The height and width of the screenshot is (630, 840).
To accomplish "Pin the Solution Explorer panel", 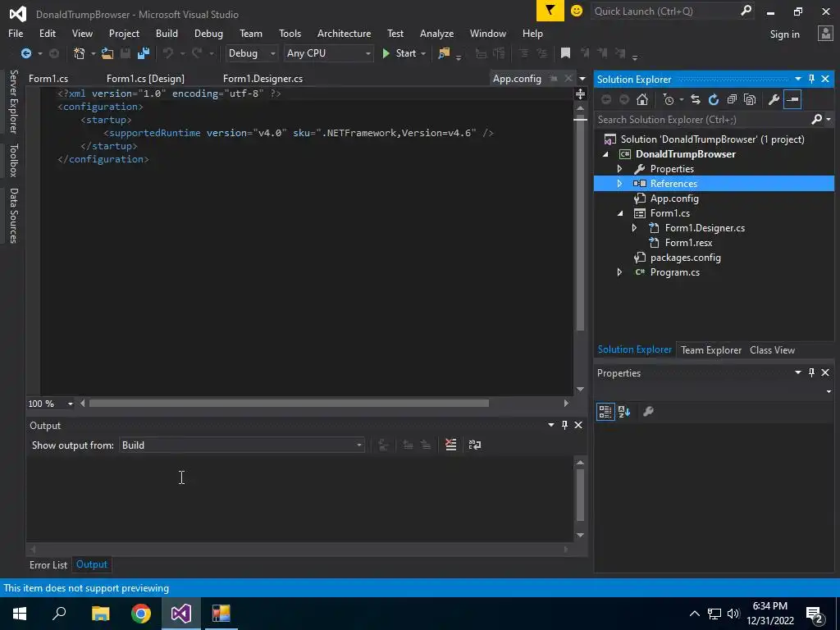I will pyautogui.click(x=811, y=79).
